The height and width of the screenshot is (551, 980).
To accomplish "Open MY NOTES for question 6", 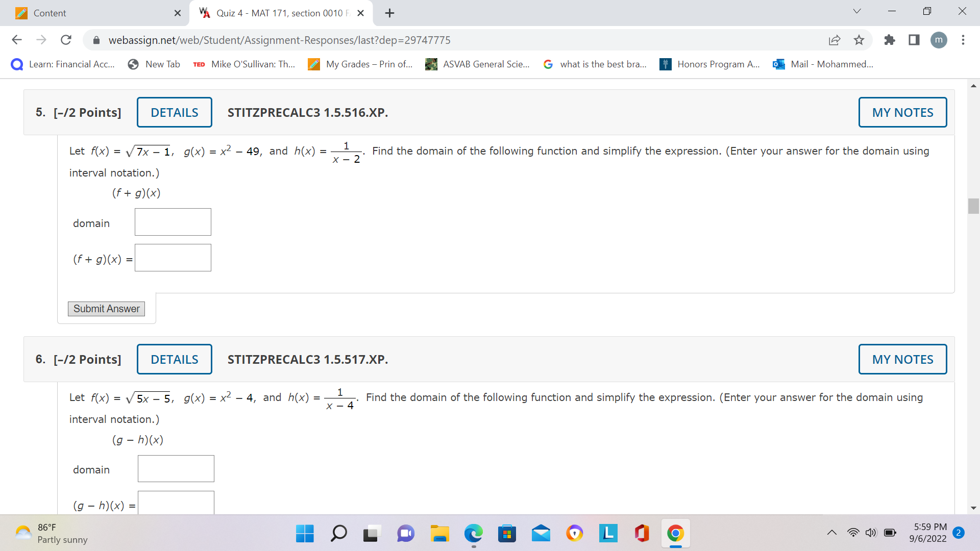I will pyautogui.click(x=902, y=359).
